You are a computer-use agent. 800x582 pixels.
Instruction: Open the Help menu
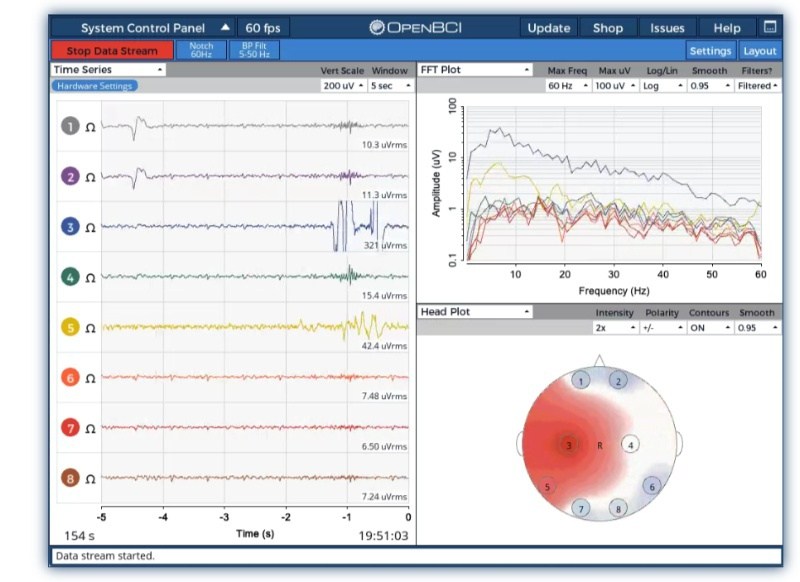[727, 28]
